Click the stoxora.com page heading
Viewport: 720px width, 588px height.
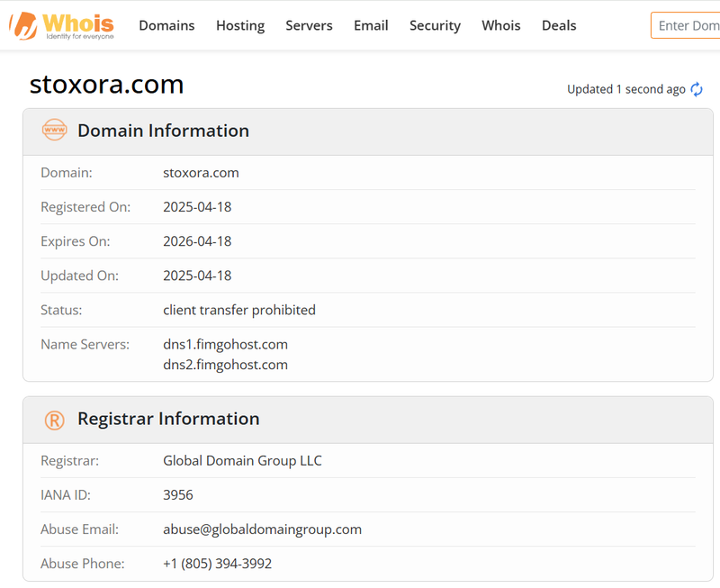pyautogui.click(x=106, y=85)
